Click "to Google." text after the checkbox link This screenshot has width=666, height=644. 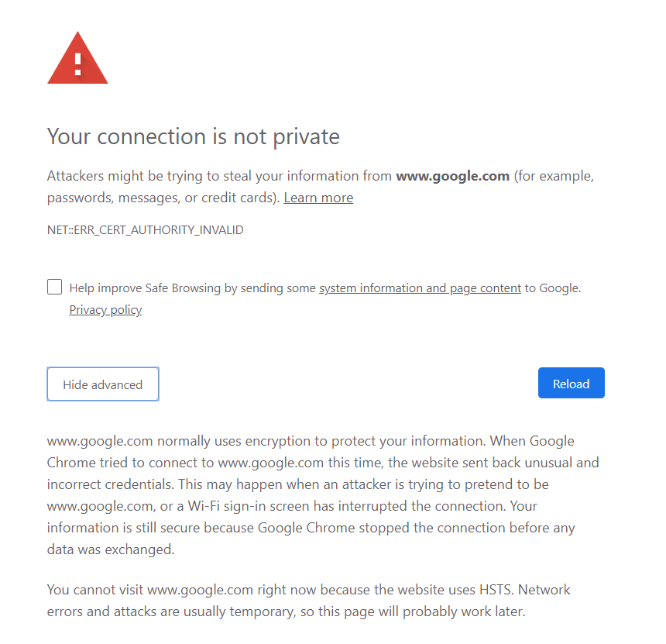[x=553, y=288]
